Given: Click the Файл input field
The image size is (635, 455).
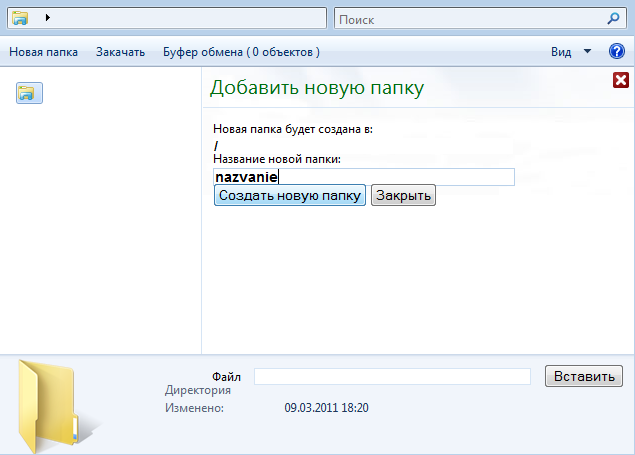Looking at the screenshot, I should [392, 376].
